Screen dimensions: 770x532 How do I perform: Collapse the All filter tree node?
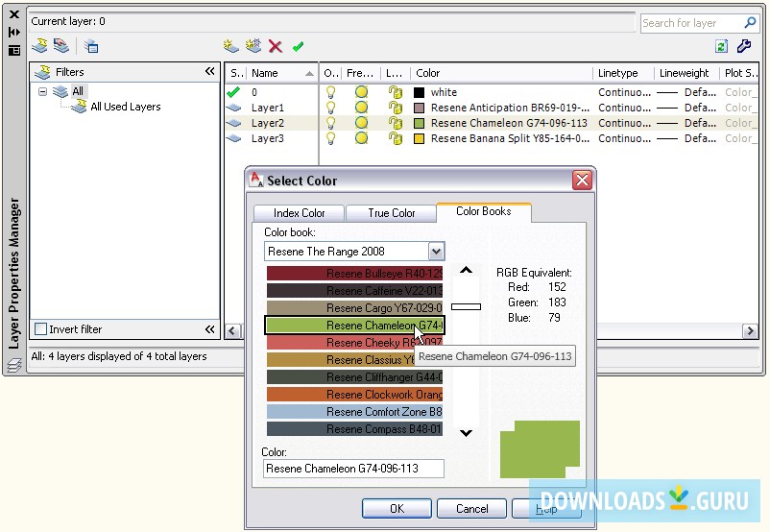pos(42,91)
